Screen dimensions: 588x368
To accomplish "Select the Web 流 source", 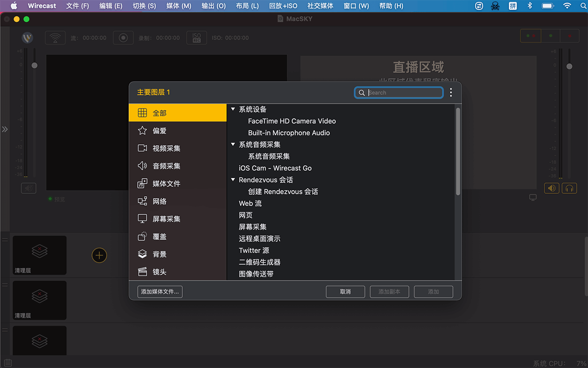I will 250,203.
